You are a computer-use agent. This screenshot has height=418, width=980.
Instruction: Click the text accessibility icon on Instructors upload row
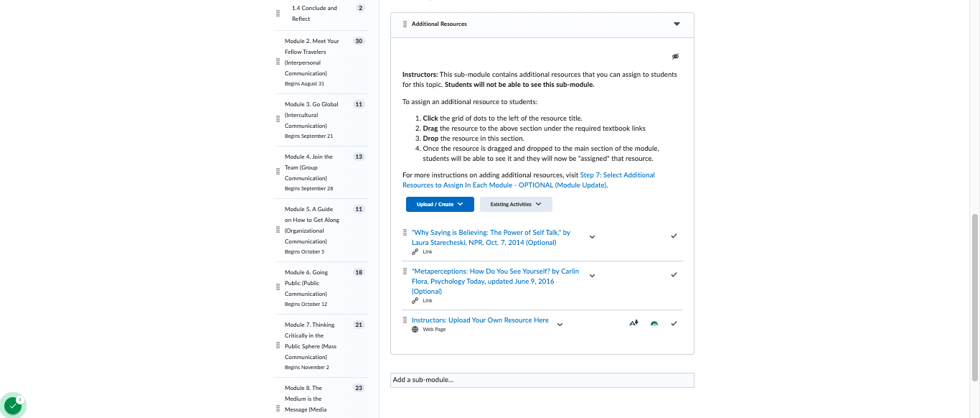634,323
